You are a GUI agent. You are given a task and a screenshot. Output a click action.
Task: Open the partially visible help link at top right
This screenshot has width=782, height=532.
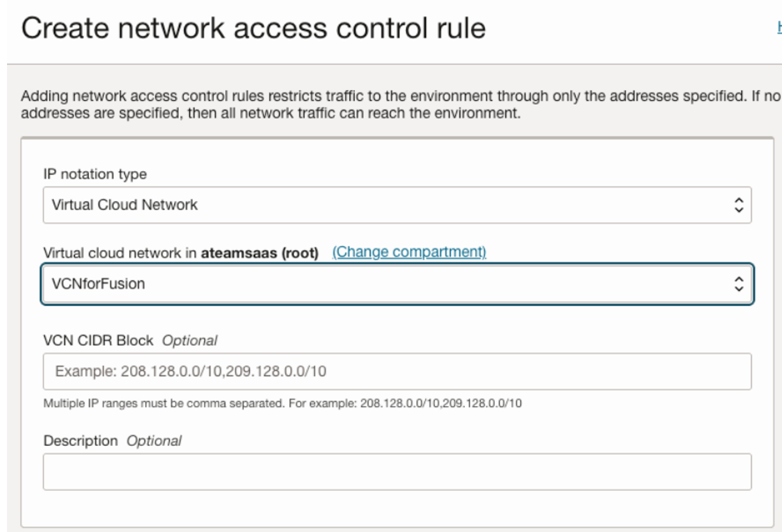click(x=779, y=28)
